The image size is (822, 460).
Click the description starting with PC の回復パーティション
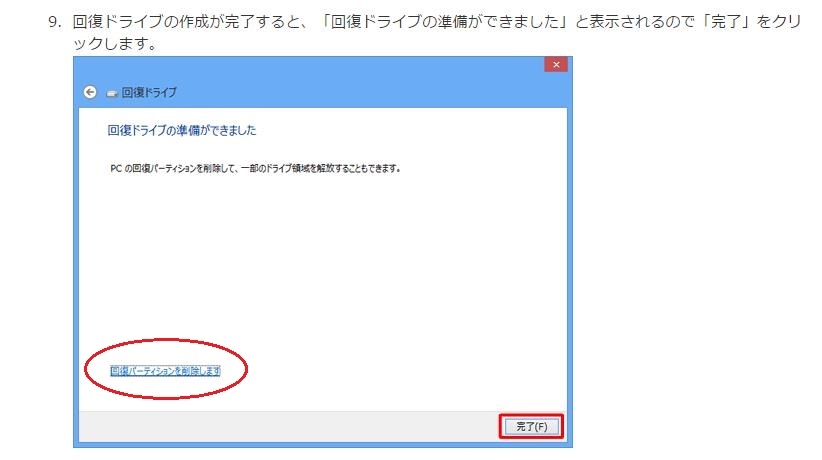click(255, 168)
